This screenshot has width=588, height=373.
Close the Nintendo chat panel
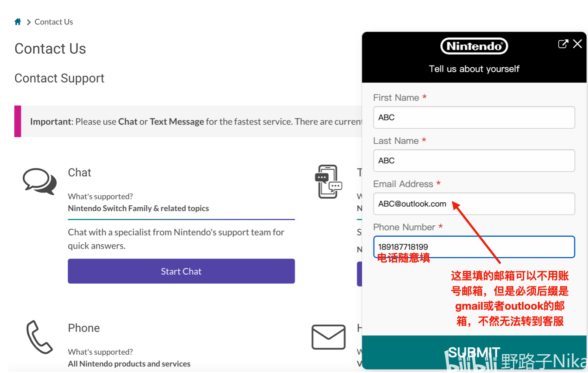[578, 44]
